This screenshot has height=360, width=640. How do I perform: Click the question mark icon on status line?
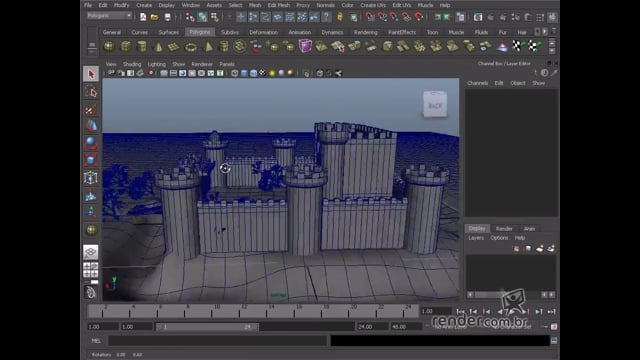(327, 17)
